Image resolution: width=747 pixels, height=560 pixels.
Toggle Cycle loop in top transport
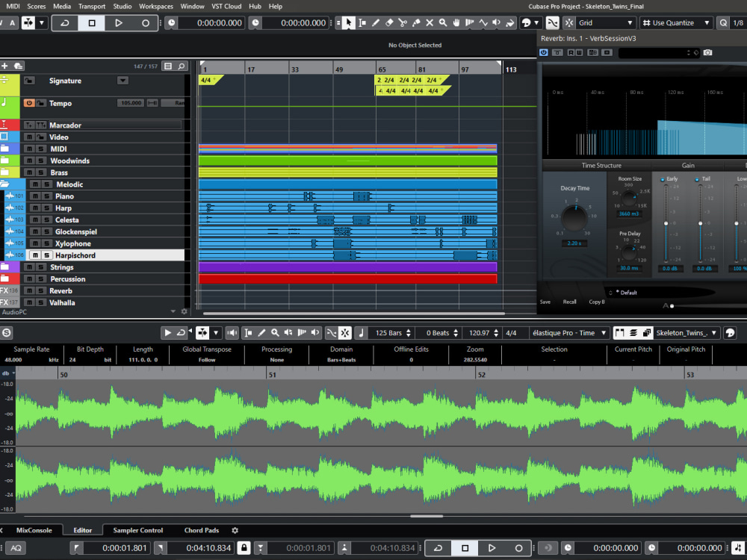click(65, 23)
